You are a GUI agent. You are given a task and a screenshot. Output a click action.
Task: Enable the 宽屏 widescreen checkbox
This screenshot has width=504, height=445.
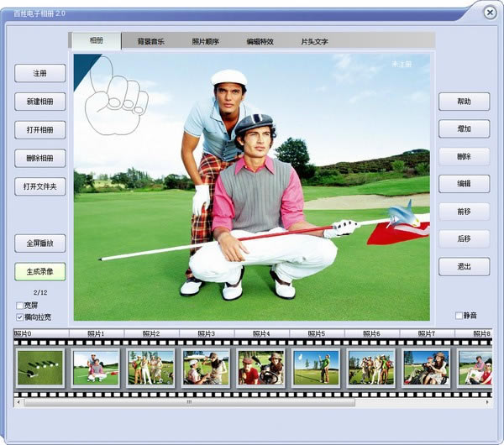20,306
